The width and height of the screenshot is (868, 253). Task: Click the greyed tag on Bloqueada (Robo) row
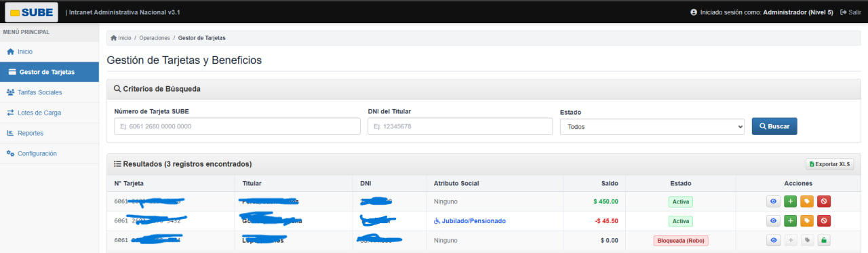806,240
